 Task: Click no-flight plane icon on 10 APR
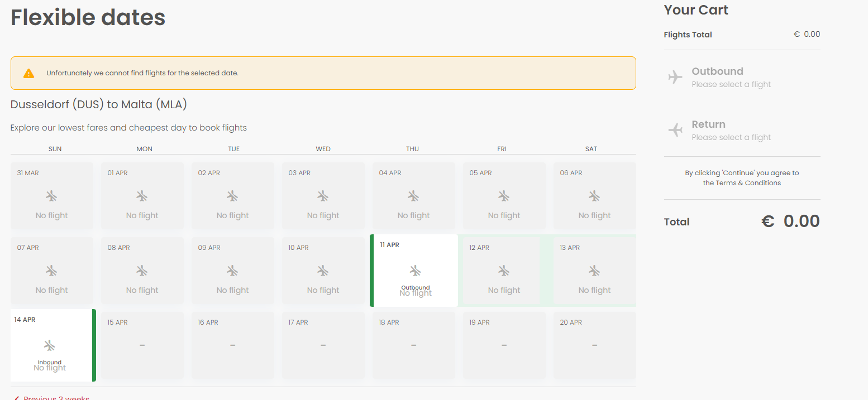pyautogui.click(x=323, y=271)
